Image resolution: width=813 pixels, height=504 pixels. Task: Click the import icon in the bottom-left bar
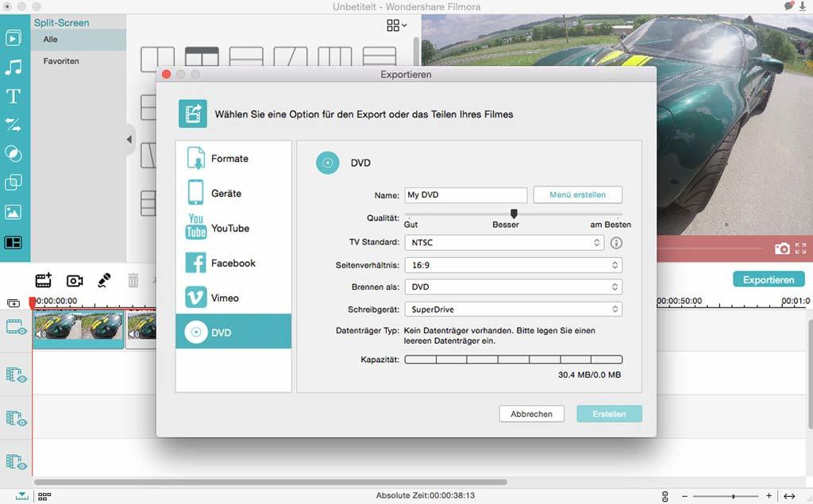click(x=21, y=496)
